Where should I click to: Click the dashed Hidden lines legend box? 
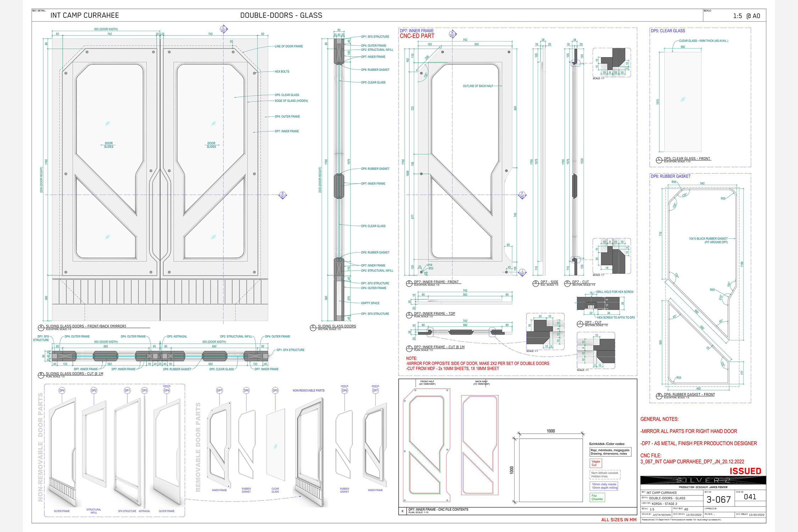pos(605,475)
